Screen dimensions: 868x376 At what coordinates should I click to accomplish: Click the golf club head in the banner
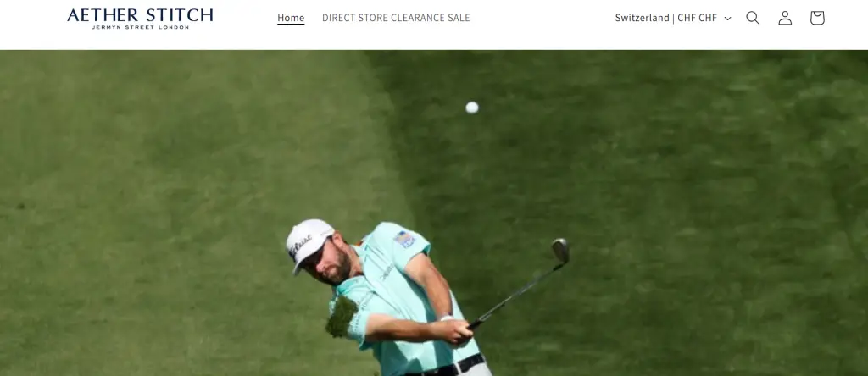click(x=560, y=251)
